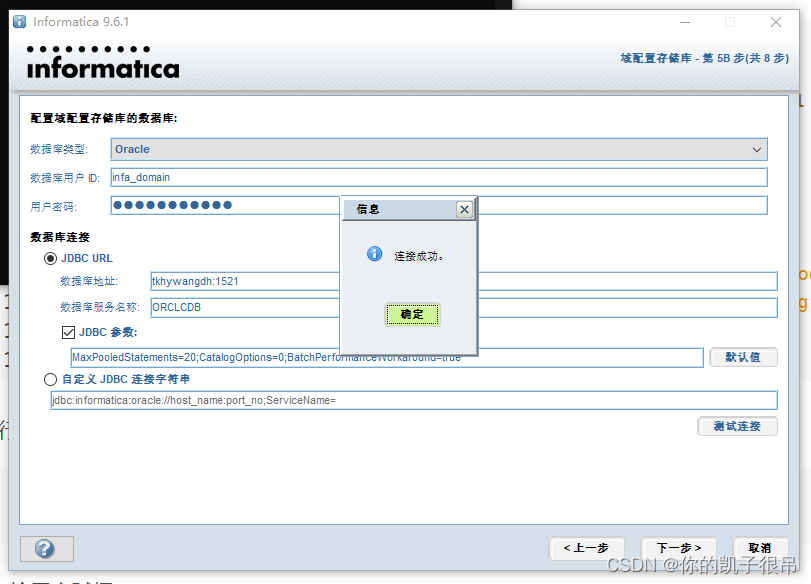The image size is (811, 584).
Task: Click the blue help question mark icon
Action: tap(45, 548)
